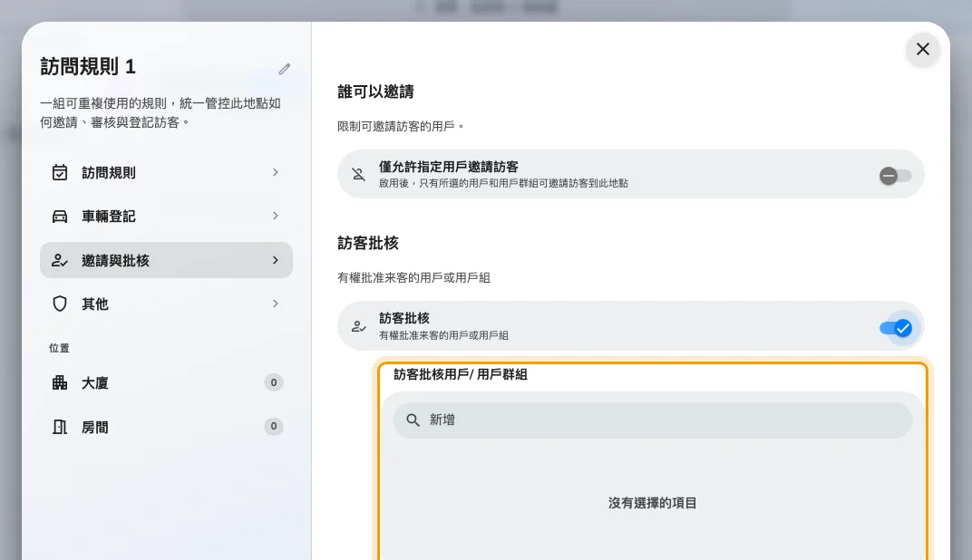The width and height of the screenshot is (972, 560).
Task: Click the magnifier icon in 新增 search field
Action: [413, 420]
